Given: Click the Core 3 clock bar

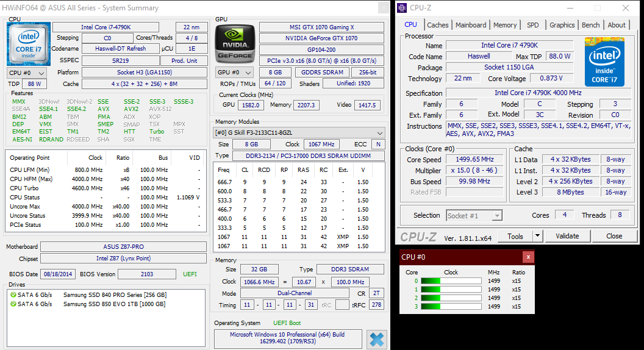Looking at the screenshot, I should [451, 307].
